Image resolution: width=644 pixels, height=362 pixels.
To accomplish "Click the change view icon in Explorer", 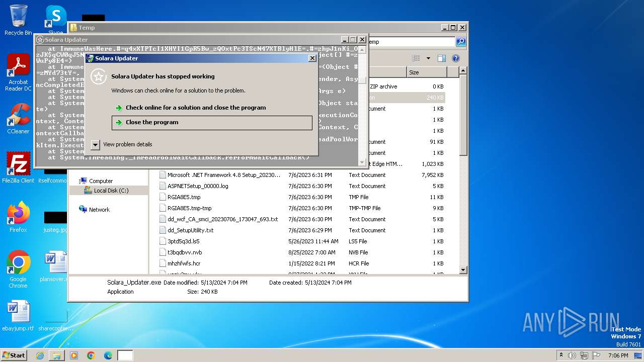I will (416, 58).
